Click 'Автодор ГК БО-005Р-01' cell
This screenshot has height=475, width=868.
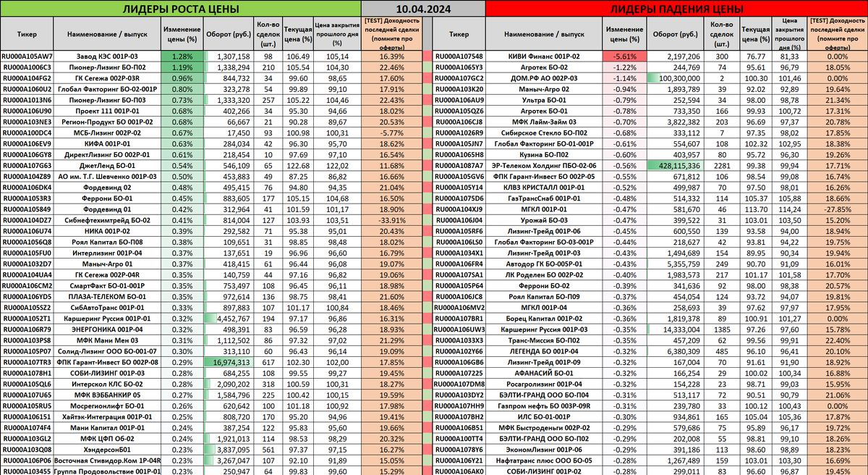click(x=545, y=264)
